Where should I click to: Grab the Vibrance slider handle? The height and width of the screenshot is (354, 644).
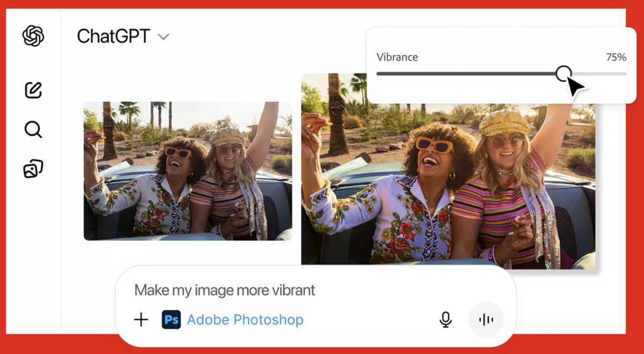coord(565,74)
